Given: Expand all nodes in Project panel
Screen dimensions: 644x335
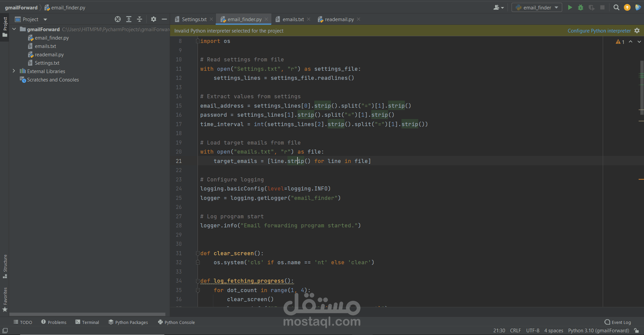Looking at the screenshot, I should click(129, 19).
